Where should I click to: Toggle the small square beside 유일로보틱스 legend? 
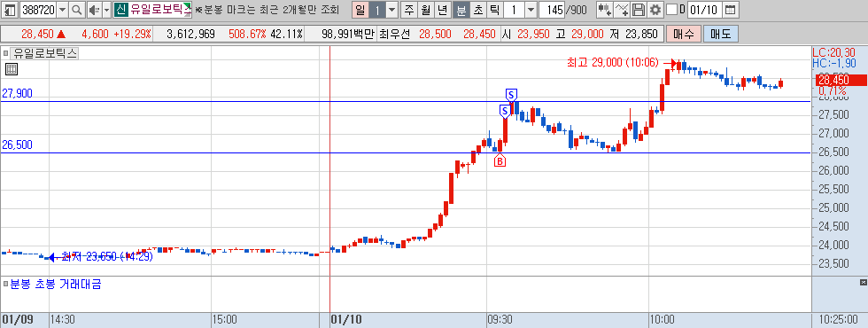point(6,54)
